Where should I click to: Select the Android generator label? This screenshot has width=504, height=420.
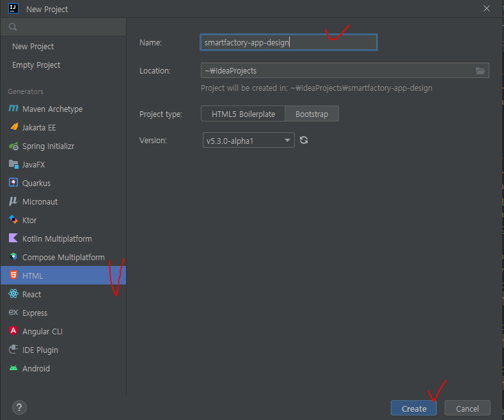36,369
